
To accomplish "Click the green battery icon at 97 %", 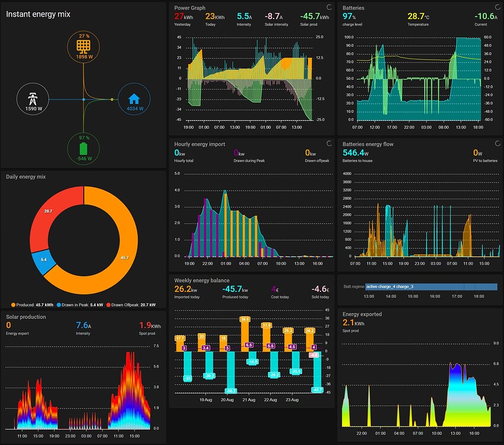I will 83,149.
